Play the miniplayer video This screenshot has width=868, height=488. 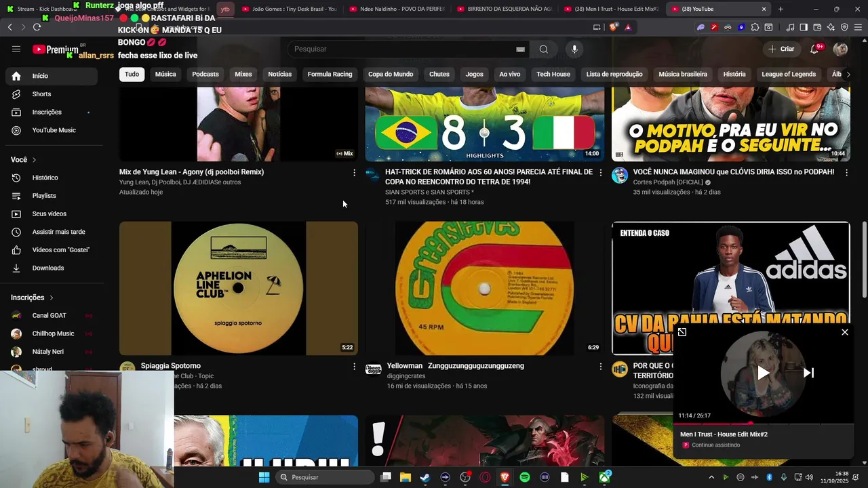coord(764,373)
